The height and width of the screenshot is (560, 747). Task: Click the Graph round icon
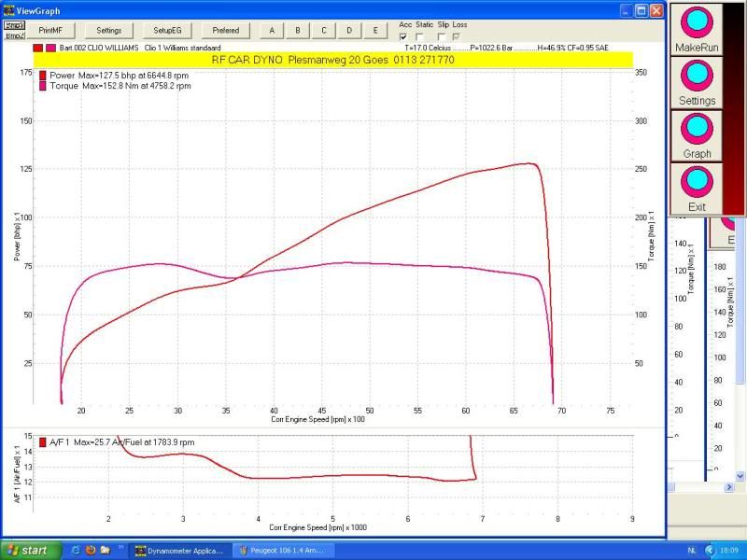click(x=697, y=129)
